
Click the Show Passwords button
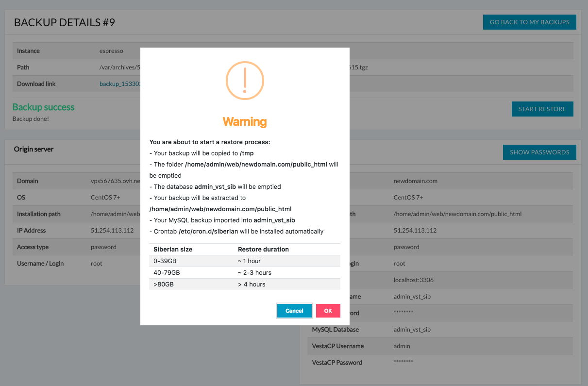pyautogui.click(x=539, y=152)
